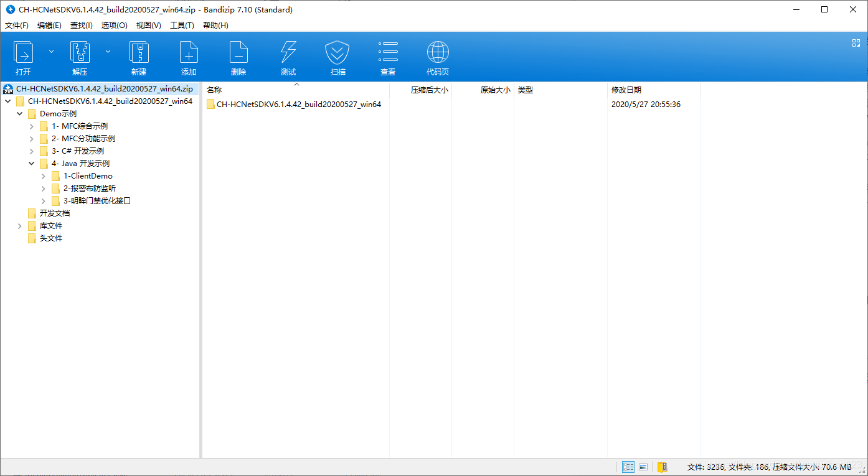This screenshot has height=476, width=868.
Task: Open the dropdown arrow beside 解压
Action: tap(108, 52)
